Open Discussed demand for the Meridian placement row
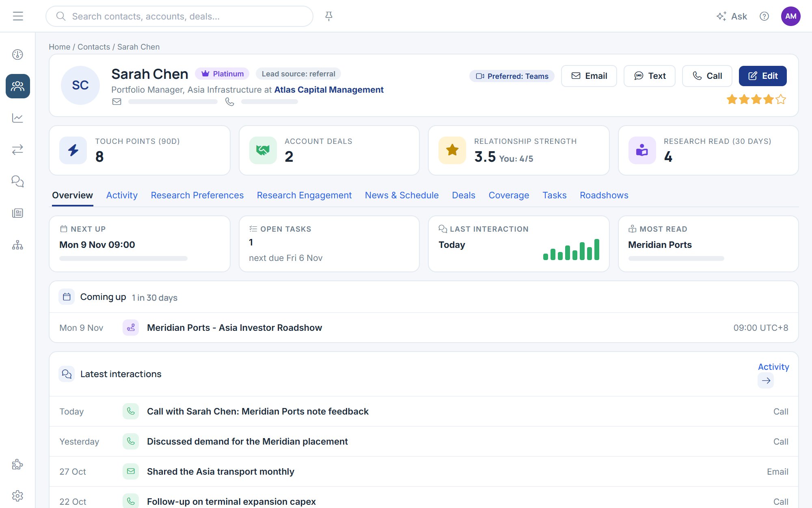812x508 pixels. 424,441
